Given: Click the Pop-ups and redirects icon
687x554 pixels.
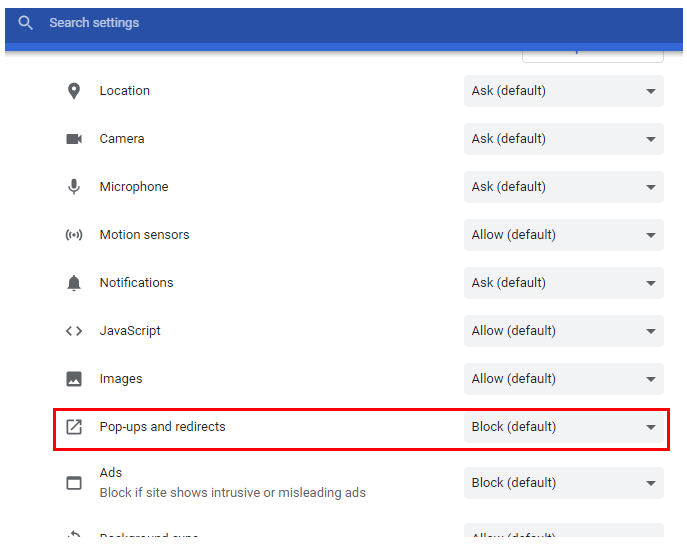Looking at the screenshot, I should click(74, 427).
